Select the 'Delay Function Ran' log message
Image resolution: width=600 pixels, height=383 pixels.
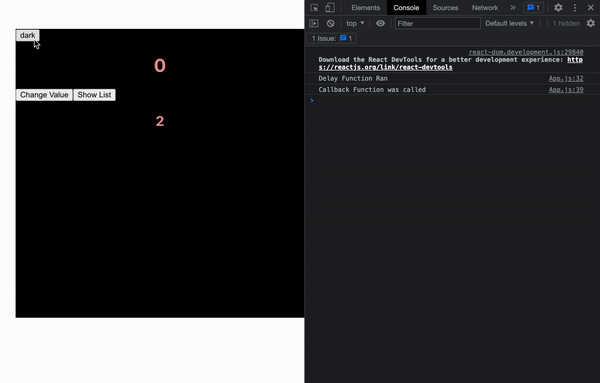(353, 78)
